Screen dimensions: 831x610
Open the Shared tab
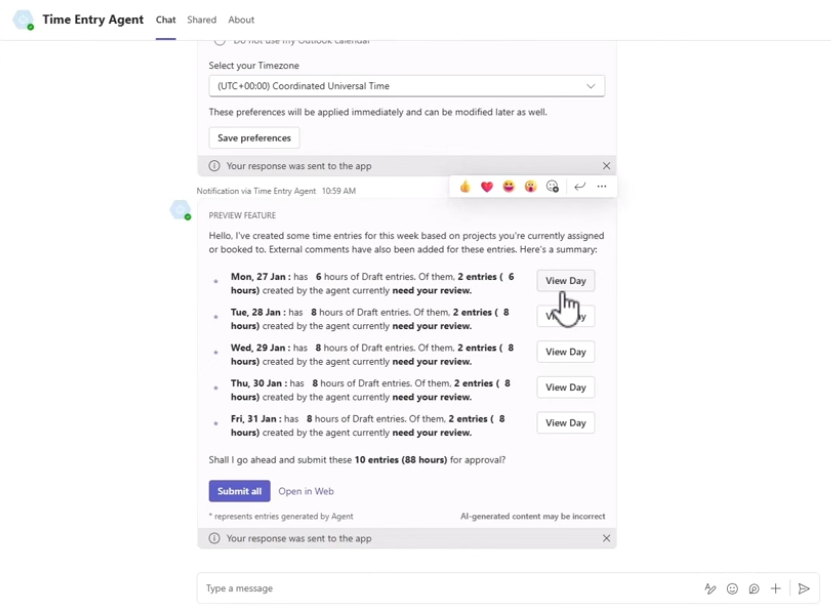click(201, 20)
